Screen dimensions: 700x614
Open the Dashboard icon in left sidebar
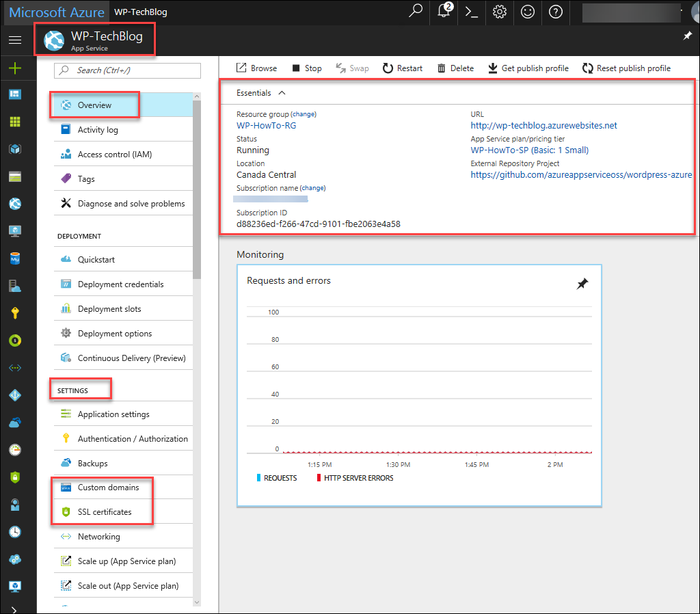pos(15,94)
